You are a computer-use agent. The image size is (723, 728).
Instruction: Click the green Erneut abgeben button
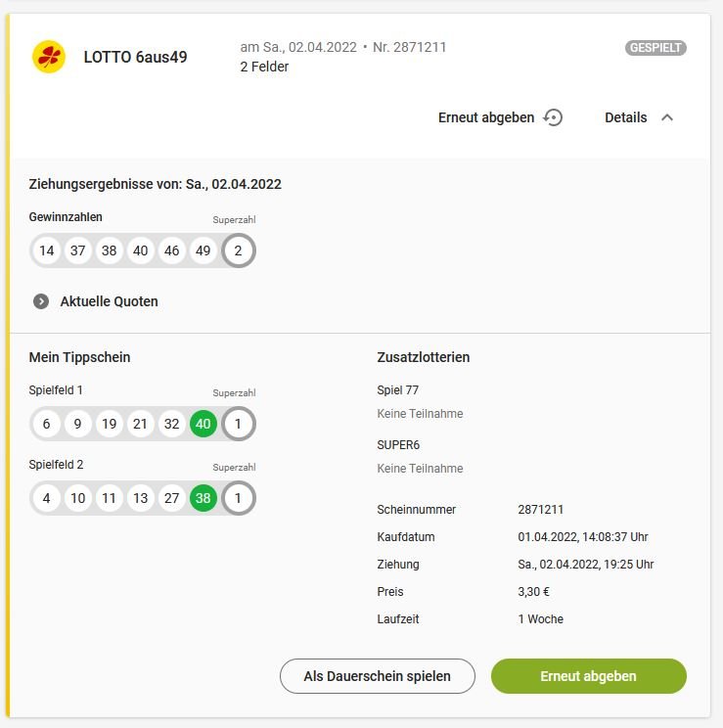(588, 676)
